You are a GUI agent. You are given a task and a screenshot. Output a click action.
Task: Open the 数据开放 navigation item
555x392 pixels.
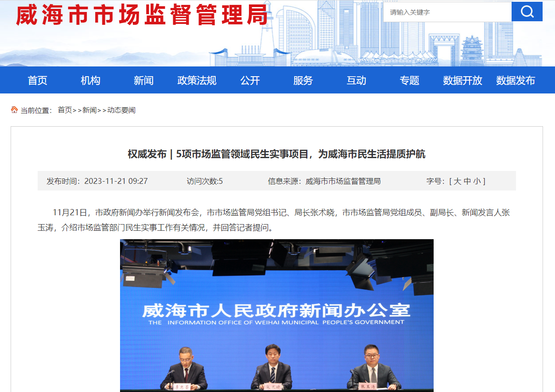[462, 80]
